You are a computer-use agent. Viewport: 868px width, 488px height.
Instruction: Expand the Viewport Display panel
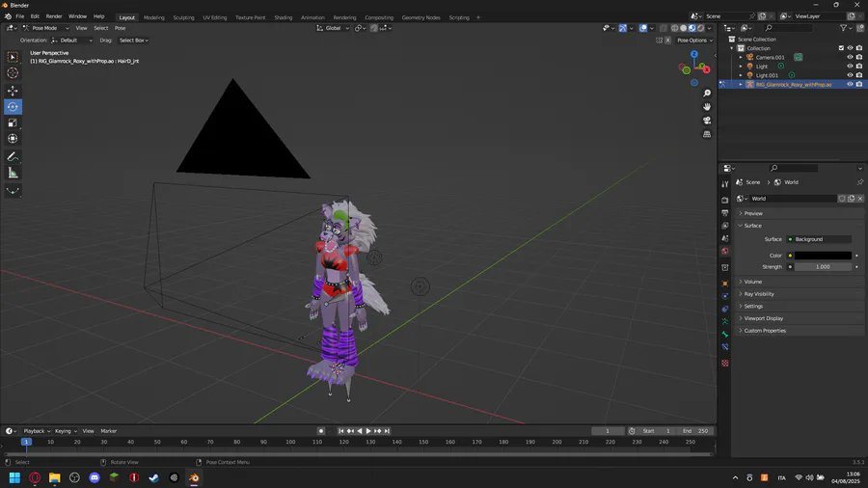tap(800, 318)
